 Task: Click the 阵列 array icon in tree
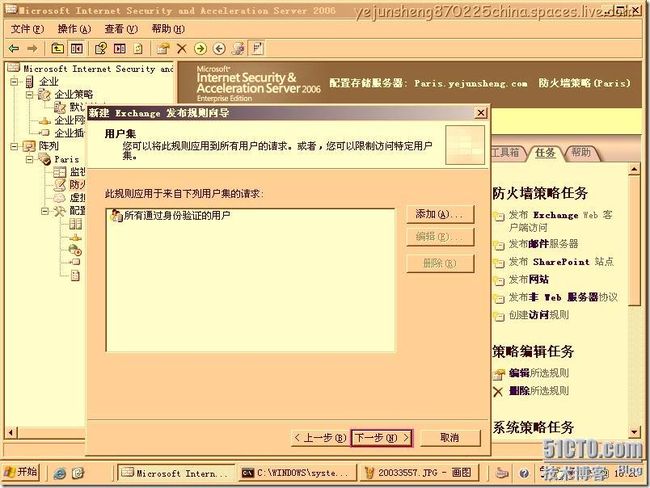(29, 146)
